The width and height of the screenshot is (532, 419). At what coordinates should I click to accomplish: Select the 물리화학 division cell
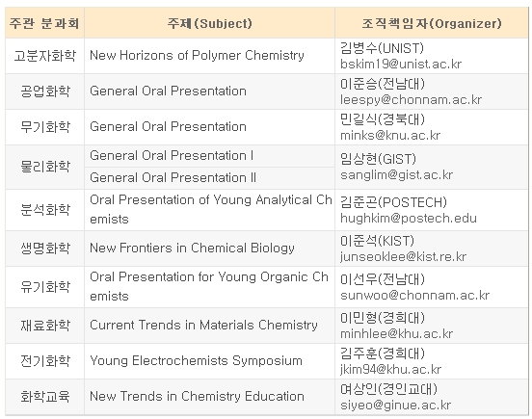point(44,167)
